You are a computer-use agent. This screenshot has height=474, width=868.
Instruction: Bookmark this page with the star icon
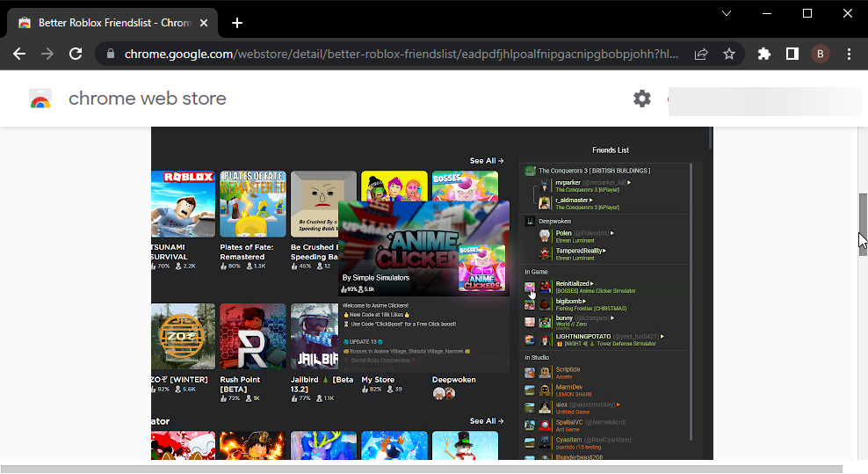(x=729, y=54)
